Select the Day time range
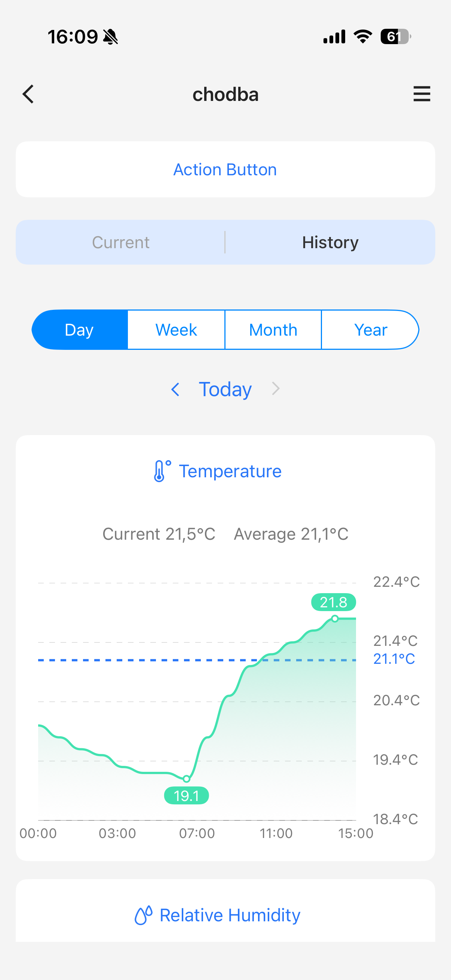451x980 pixels. 80,330
